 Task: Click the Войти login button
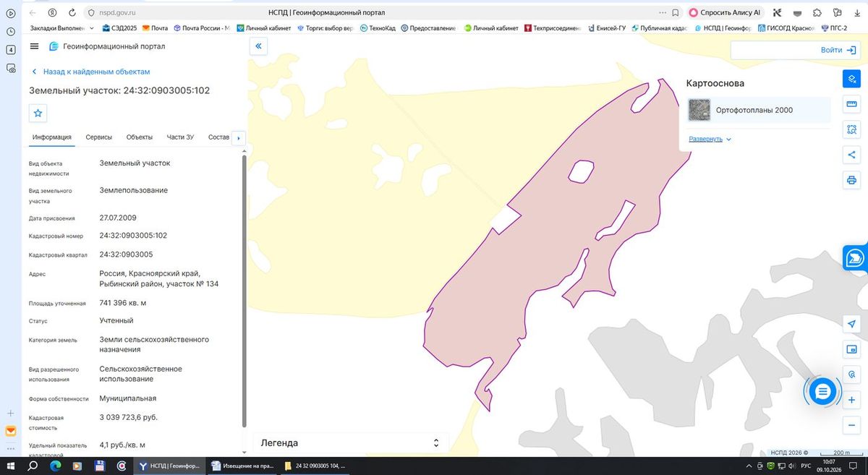coord(839,50)
